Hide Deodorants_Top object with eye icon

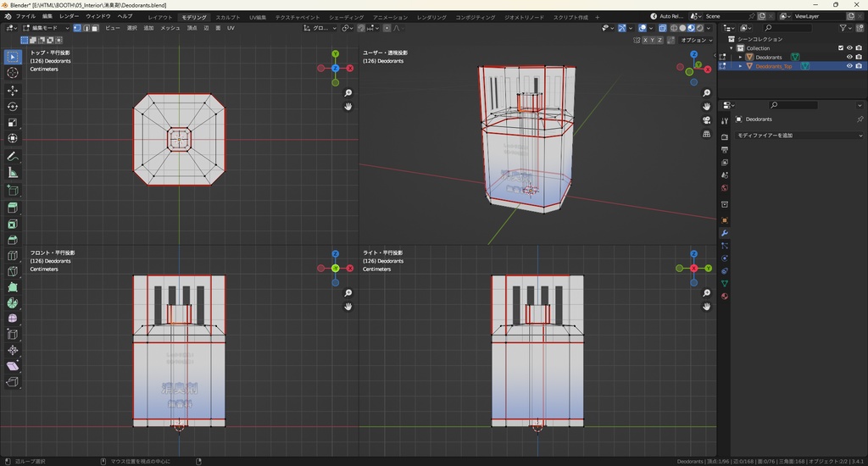[849, 66]
